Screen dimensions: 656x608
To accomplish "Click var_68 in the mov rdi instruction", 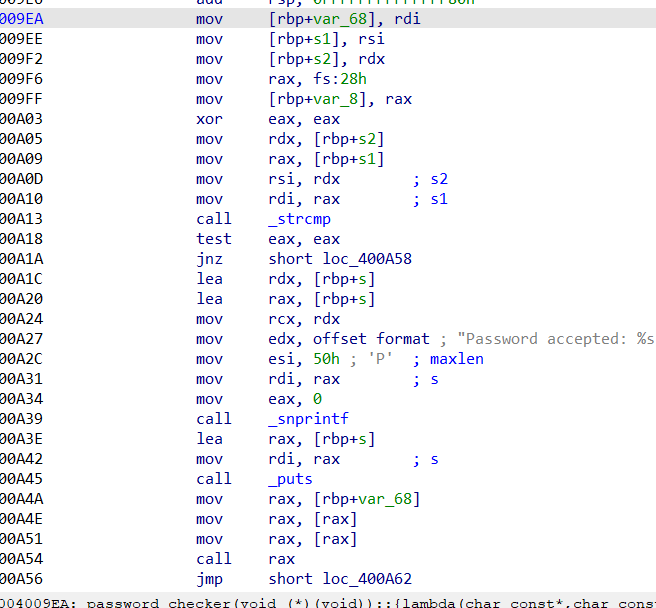I will [x=340, y=19].
